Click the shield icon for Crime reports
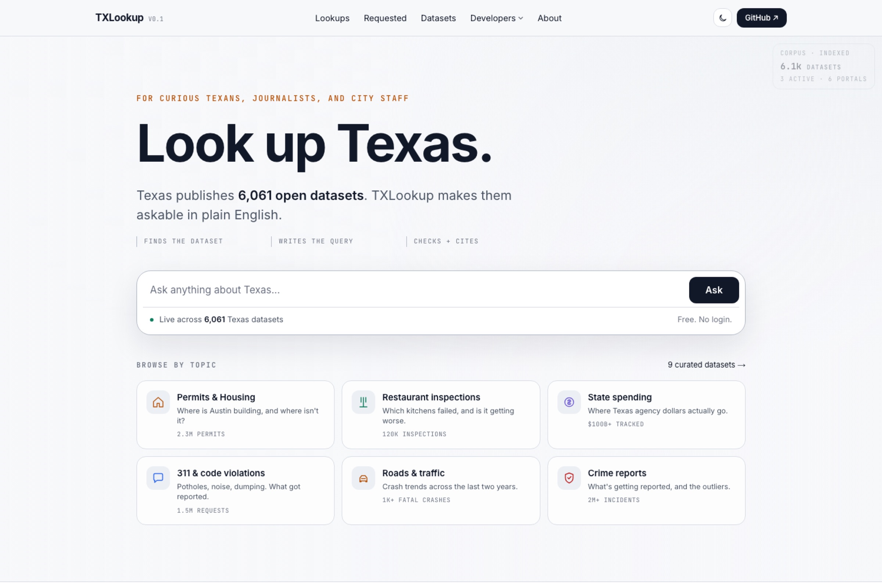 click(569, 478)
